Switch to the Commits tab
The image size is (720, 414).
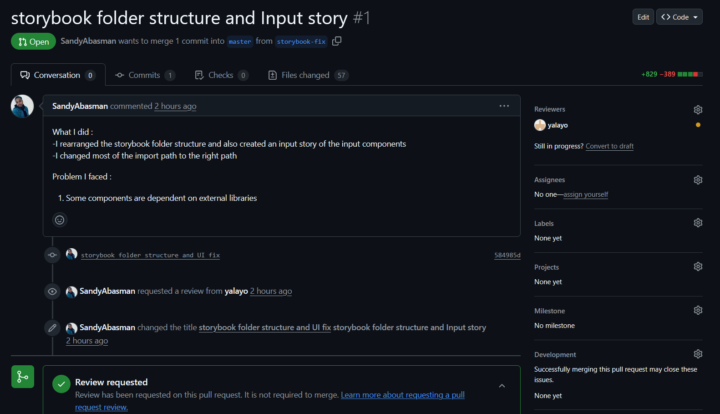(144, 75)
